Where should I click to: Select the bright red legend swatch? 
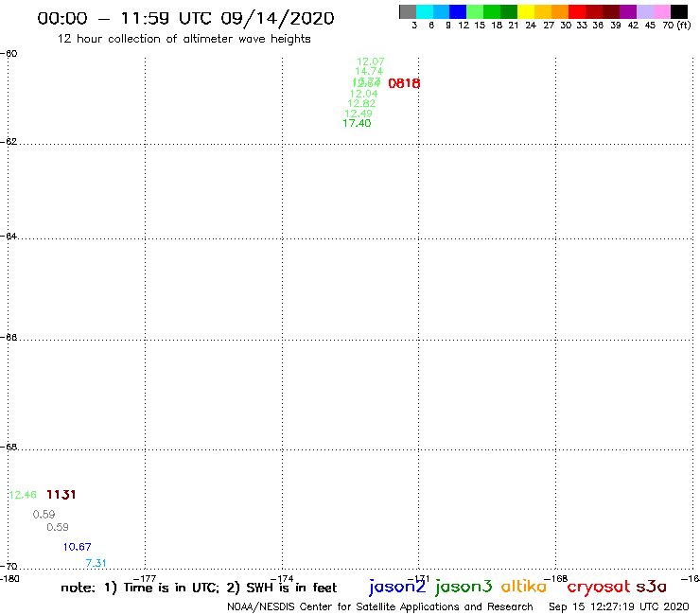[577, 11]
